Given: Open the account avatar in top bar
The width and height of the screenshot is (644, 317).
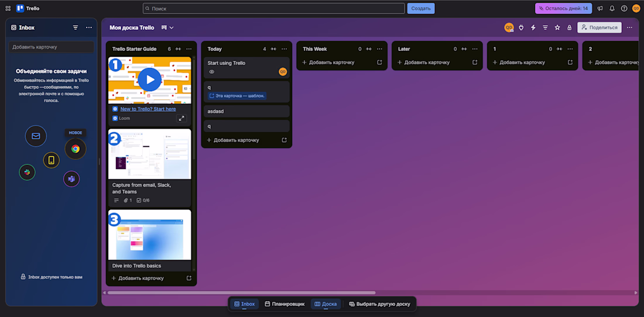Looking at the screenshot, I should [636, 8].
